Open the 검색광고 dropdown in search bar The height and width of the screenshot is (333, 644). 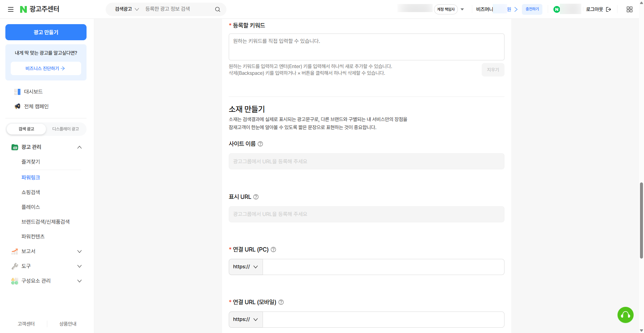point(127,9)
